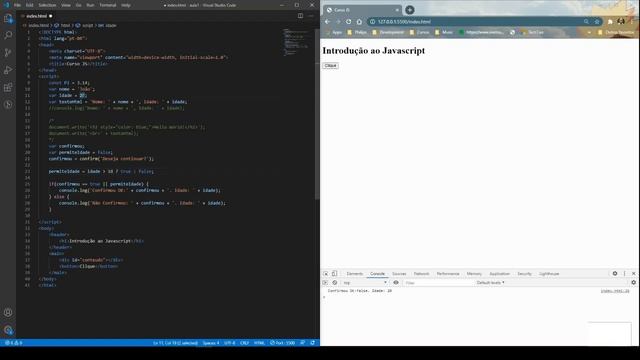The width and height of the screenshot is (640, 360).
Task: Open the Music bookmarks folder
Action: point(444,32)
